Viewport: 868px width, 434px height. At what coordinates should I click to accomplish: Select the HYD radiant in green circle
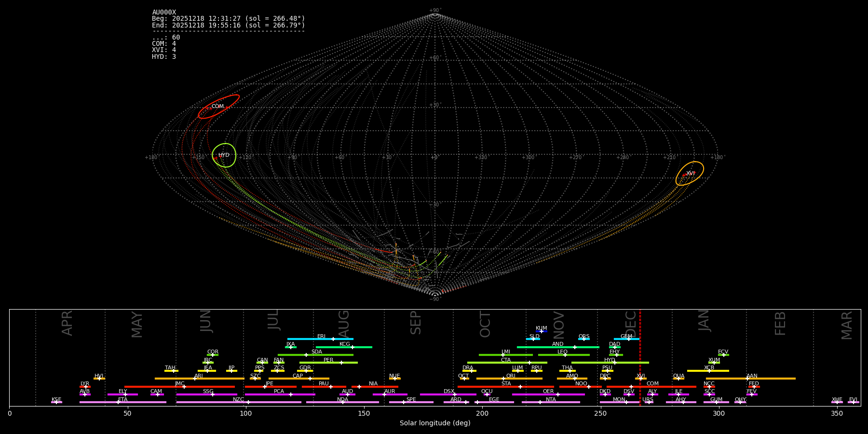[x=224, y=155]
